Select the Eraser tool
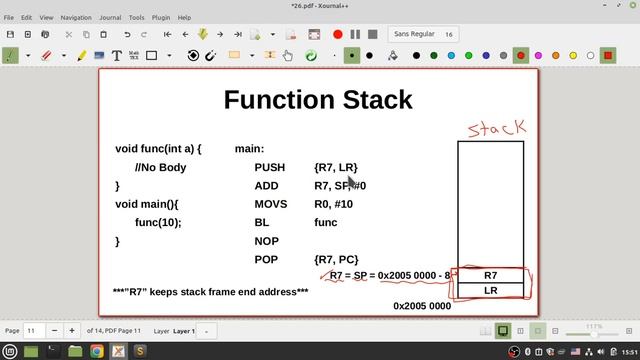 click(46, 56)
